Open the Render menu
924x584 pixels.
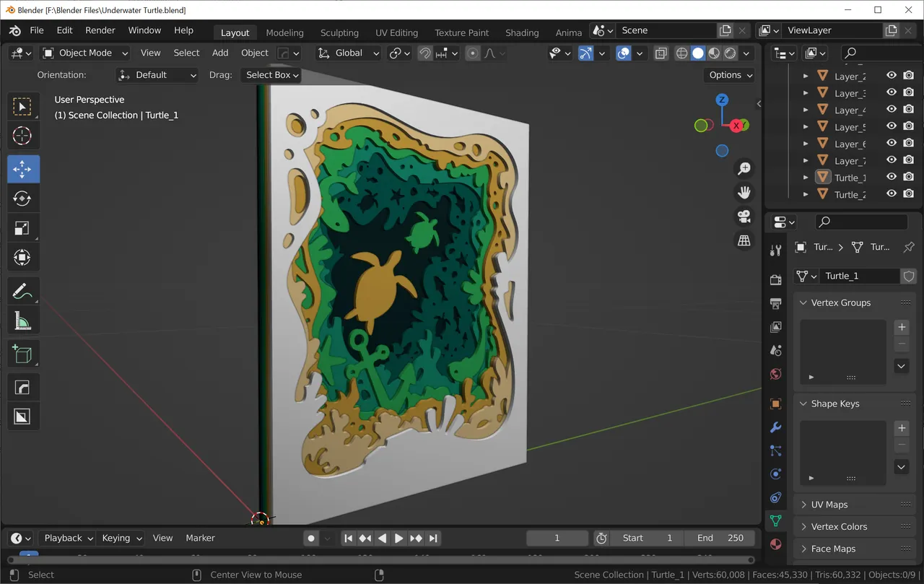click(x=100, y=30)
